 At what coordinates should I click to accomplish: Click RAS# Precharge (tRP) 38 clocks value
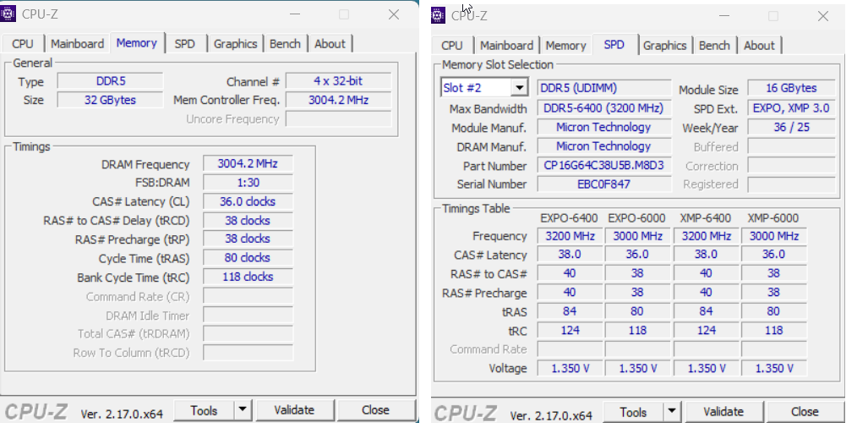pos(248,239)
